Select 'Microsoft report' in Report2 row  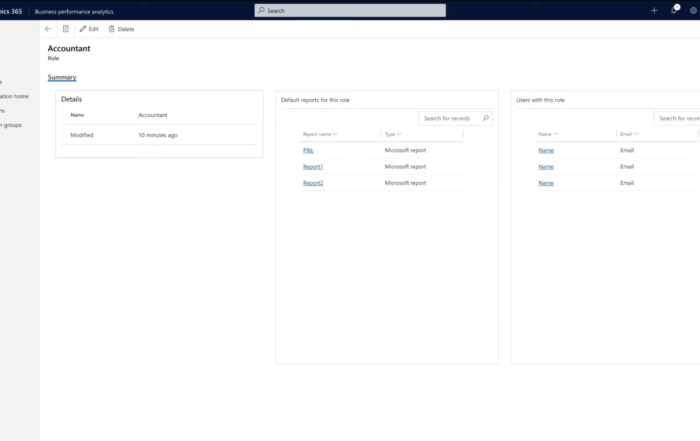tap(405, 183)
